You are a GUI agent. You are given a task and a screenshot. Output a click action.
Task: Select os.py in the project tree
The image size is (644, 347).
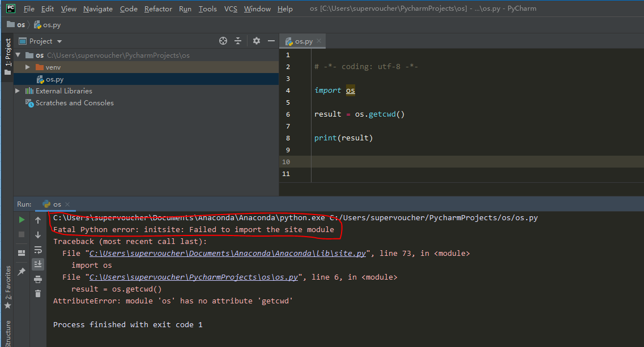[54, 79]
